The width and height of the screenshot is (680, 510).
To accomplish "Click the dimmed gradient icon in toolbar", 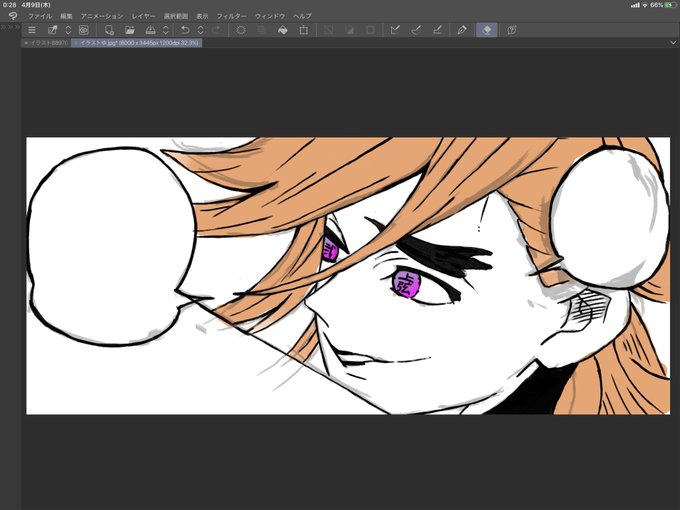I will tap(349, 30).
